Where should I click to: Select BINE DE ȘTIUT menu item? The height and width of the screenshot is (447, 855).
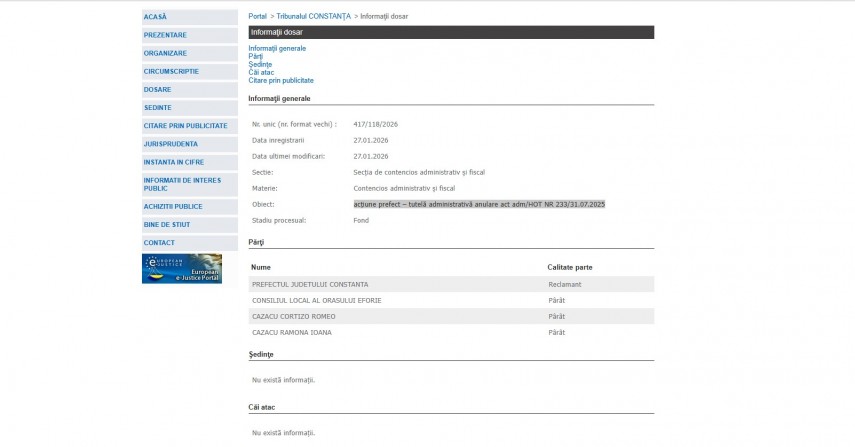pos(167,224)
